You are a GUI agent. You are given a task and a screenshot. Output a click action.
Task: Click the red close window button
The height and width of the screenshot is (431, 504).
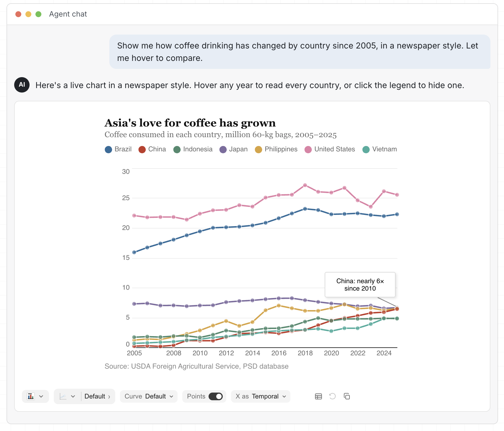[18, 14]
